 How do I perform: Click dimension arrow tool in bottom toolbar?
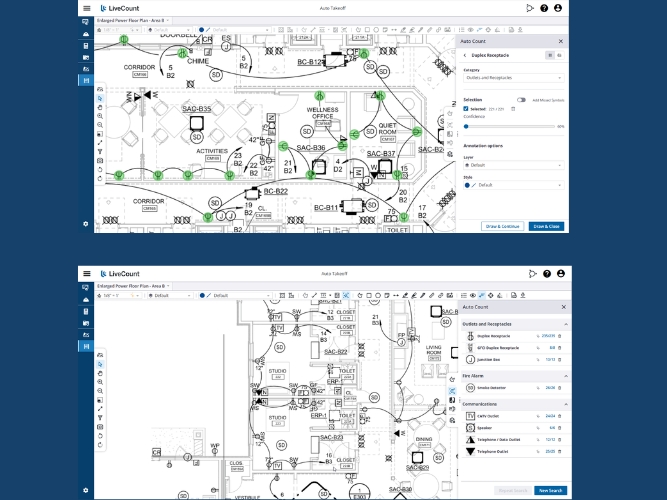(396, 295)
